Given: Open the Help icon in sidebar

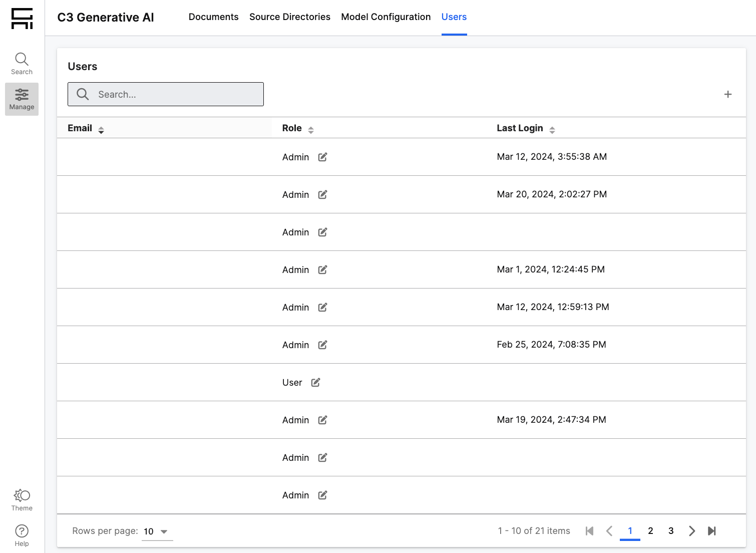Looking at the screenshot, I should [x=22, y=535].
